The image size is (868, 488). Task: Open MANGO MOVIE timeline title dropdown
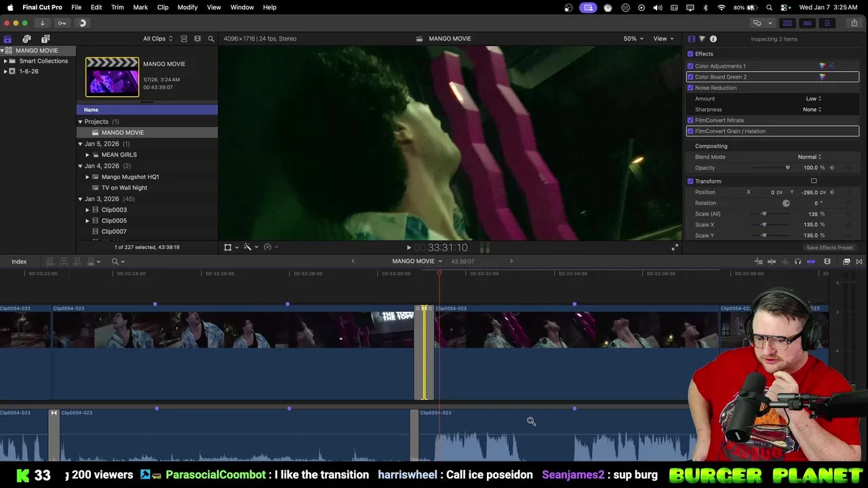pos(416,261)
